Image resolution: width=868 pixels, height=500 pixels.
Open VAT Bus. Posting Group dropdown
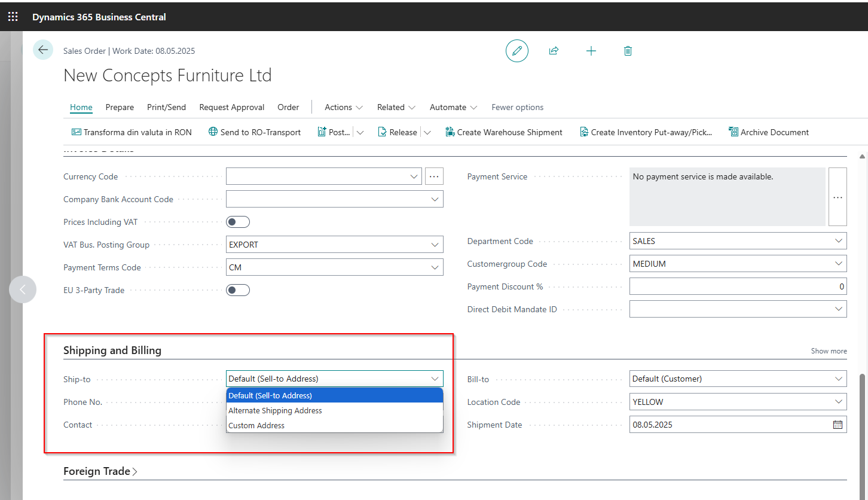[x=435, y=245]
